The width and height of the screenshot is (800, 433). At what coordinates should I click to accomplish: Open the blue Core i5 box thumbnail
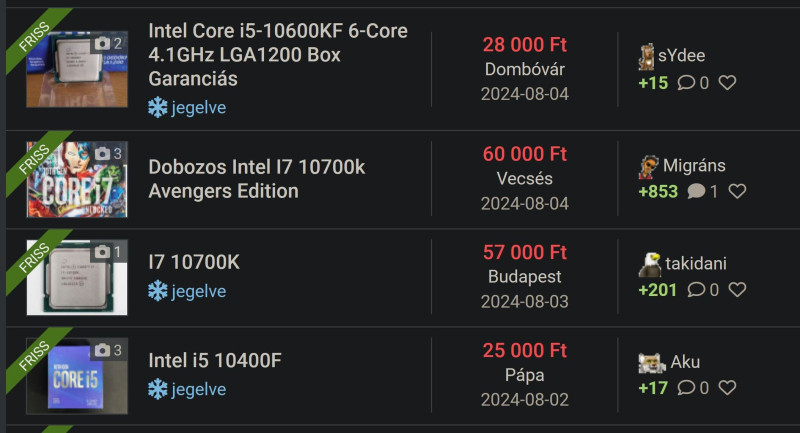click(77, 376)
